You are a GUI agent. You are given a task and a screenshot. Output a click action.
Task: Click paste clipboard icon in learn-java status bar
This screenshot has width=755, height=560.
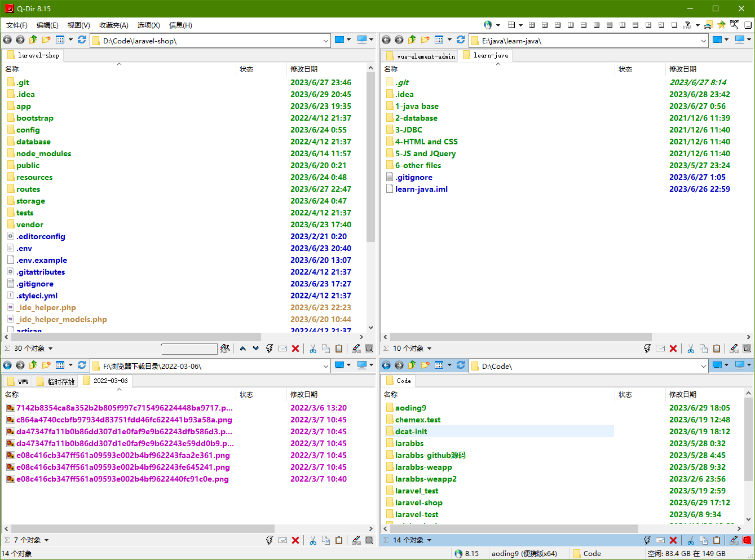click(717, 349)
